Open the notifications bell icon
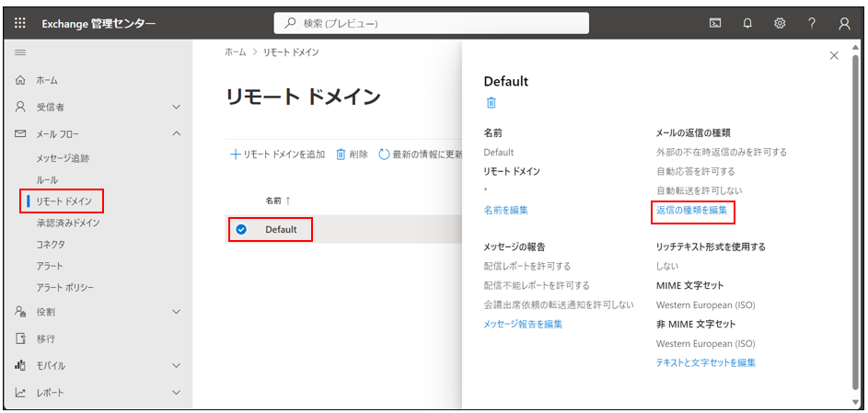The height and width of the screenshot is (413, 868). pos(747,23)
